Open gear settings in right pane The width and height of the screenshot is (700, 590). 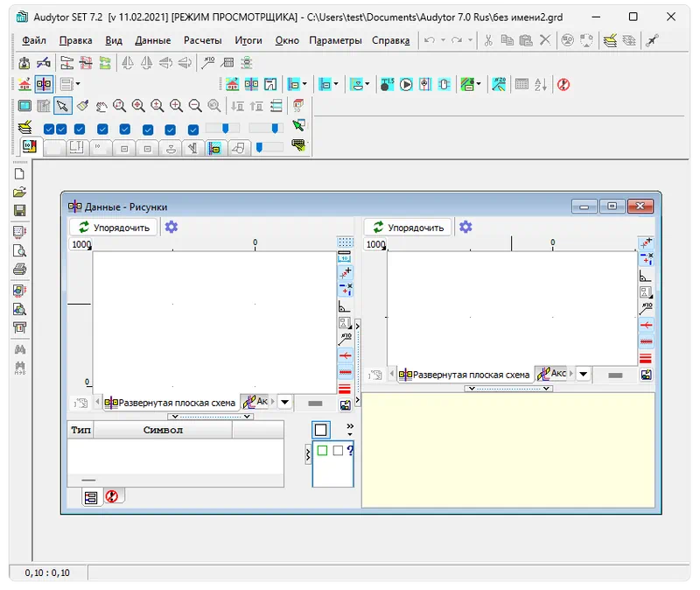(x=465, y=227)
